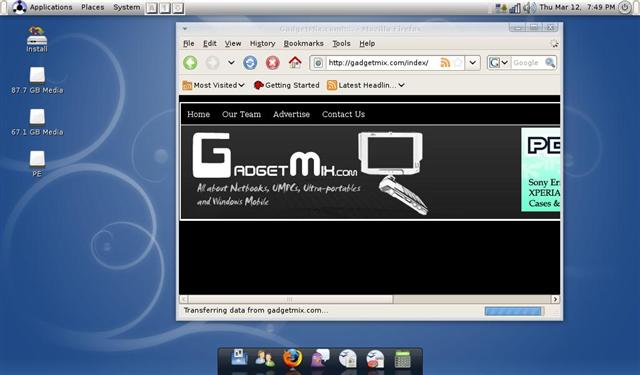The height and width of the screenshot is (375, 640).
Task: Bookmark this page with the star icon
Action: click(x=458, y=62)
